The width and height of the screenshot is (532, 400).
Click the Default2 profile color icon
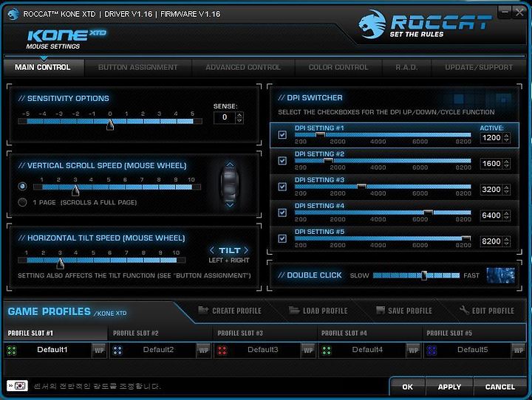click(117, 350)
